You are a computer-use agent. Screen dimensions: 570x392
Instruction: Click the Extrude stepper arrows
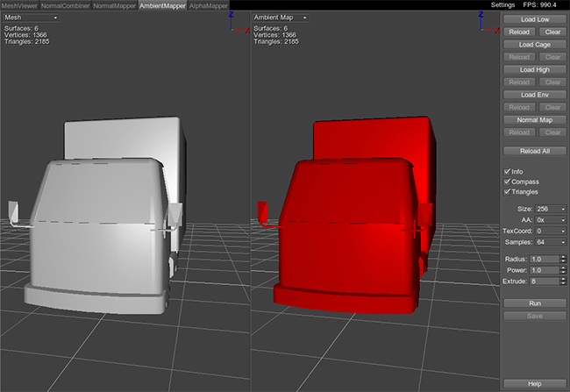click(563, 282)
